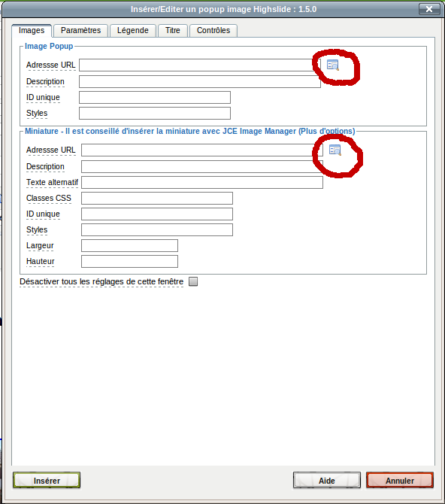This screenshot has height=504, width=445.
Task: Open the Légende tab
Action: [x=133, y=31]
